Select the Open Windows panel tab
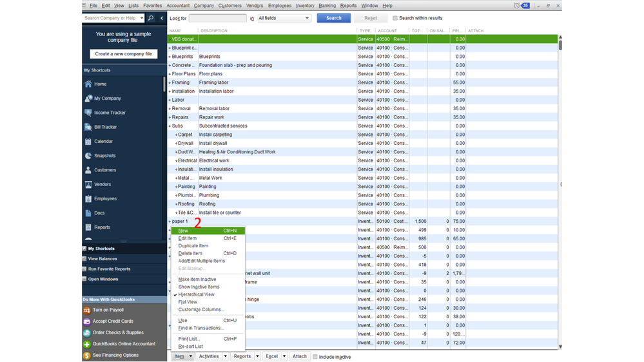644x362 pixels. pyautogui.click(x=124, y=280)
